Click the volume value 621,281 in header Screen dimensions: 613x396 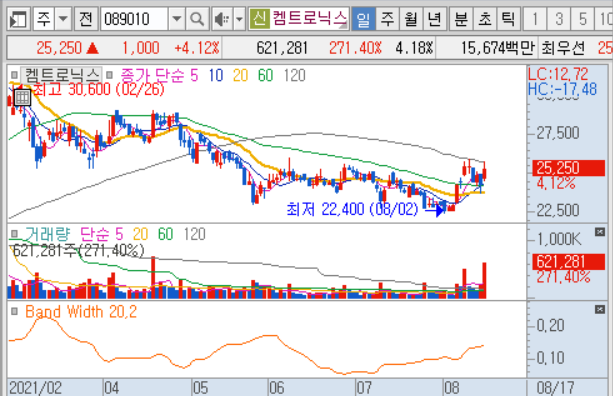click(x=282, y=48)
